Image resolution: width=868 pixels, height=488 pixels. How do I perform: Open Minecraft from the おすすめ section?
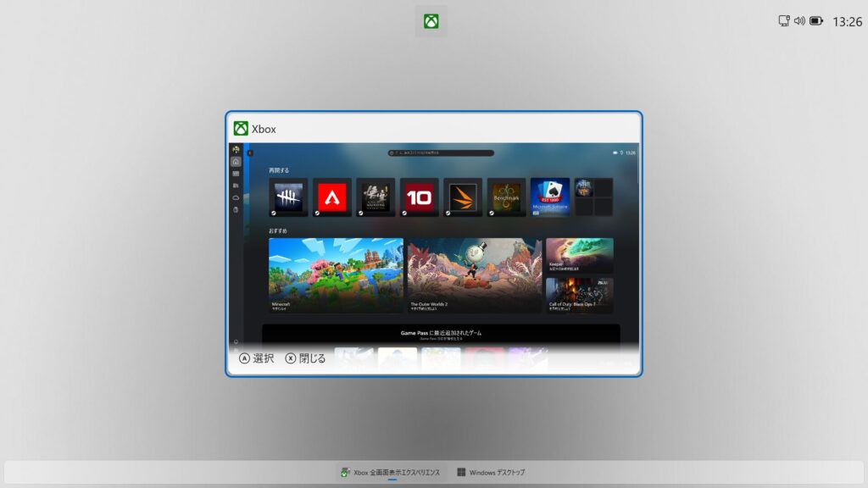tap(335, 271)
